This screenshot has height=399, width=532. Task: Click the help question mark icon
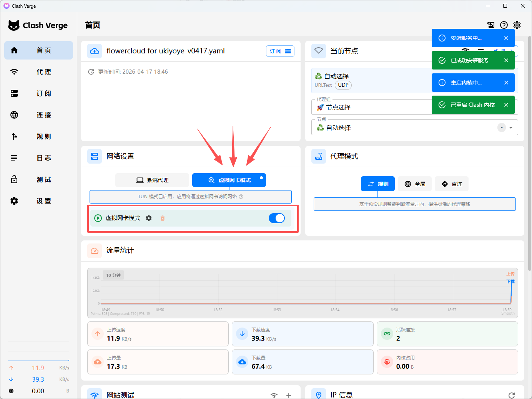(x=504, y=25)
